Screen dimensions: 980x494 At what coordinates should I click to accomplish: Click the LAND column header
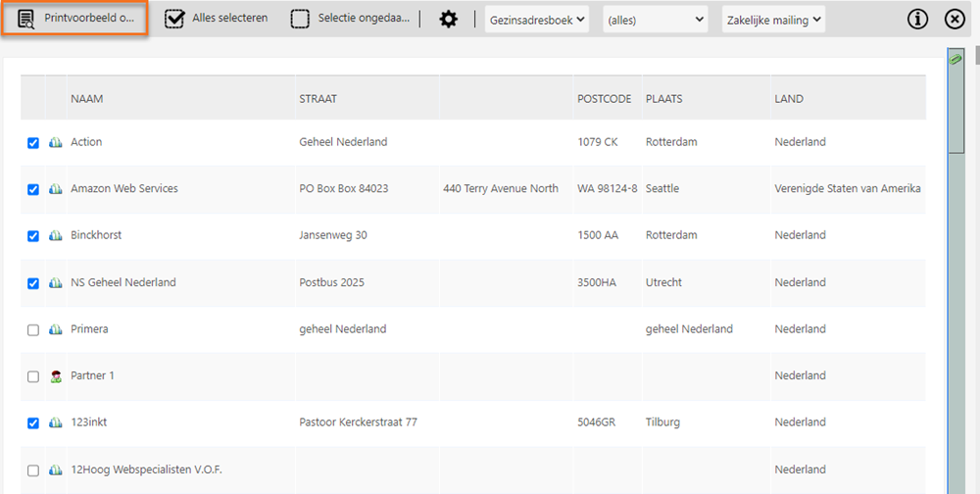[x=789, y=99]
